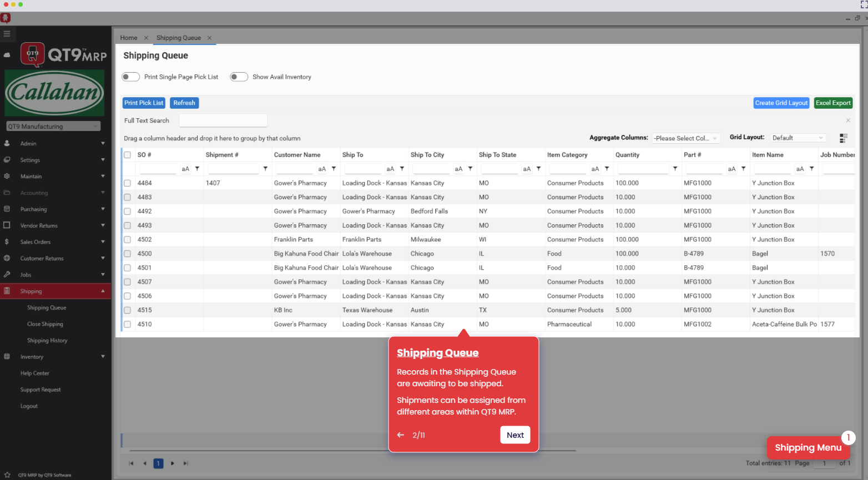Click the Purchasing calculator icon
Viewport: 868px width, 480px height.
[x=7, y=209]
